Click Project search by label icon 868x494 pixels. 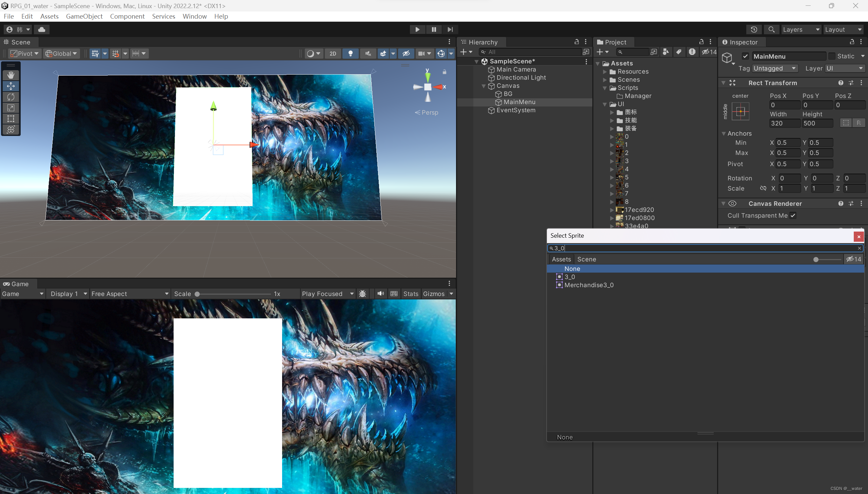pyautogui.click(x=678, y=52)
